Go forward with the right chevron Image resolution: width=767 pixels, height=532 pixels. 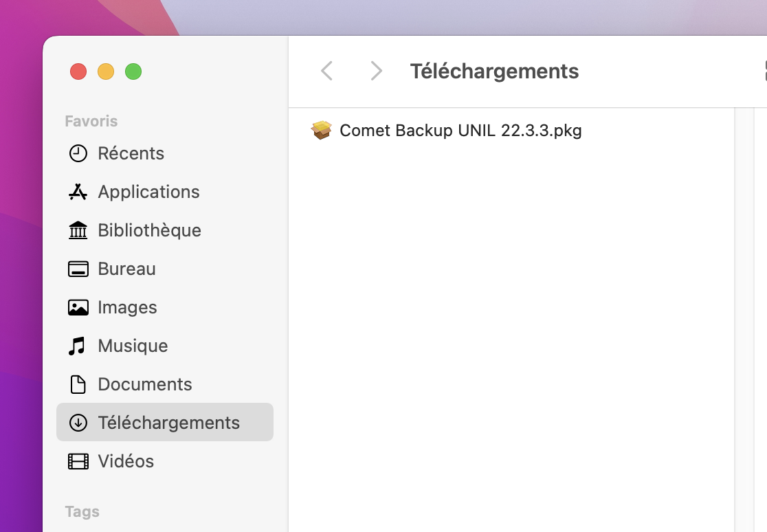point(376,71)
